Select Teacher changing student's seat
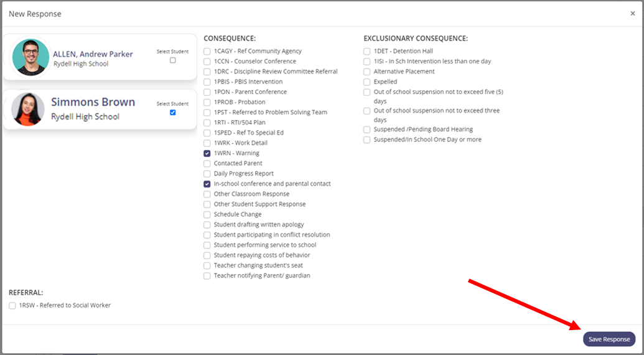Viewport: 644px width, 355px height. 207,265
